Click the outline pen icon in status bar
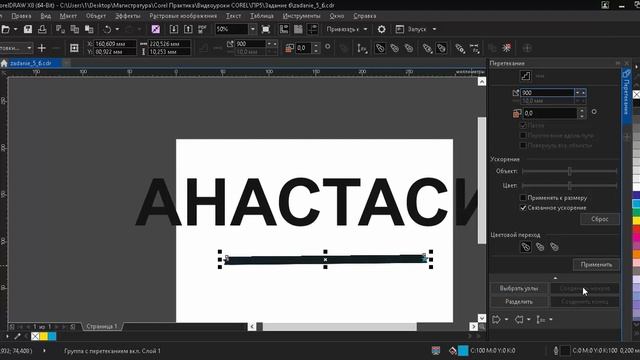Image resolution: width=640 pixels, height=360 pixels. tap(556, 351)
